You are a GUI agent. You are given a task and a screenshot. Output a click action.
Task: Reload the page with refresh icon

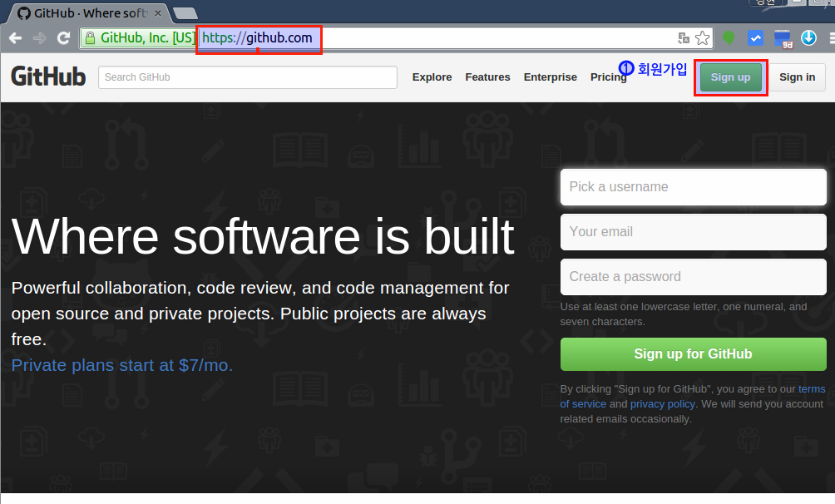64,37
